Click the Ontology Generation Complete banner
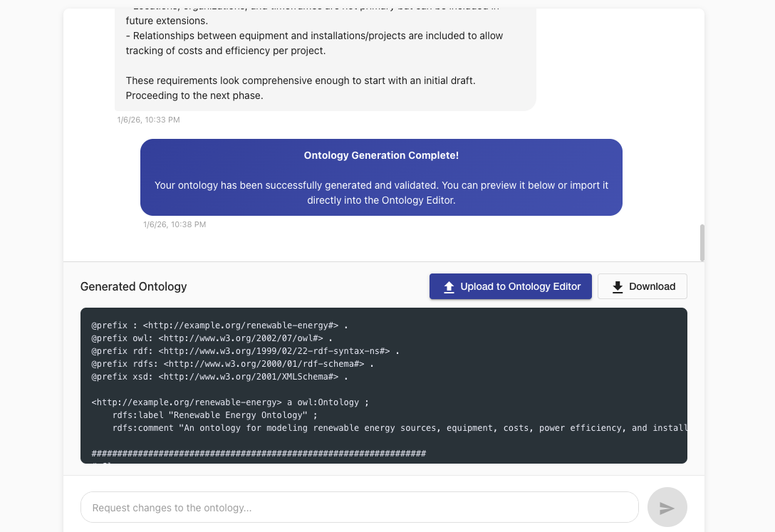775x532 pixels. [x=381, y=177]
